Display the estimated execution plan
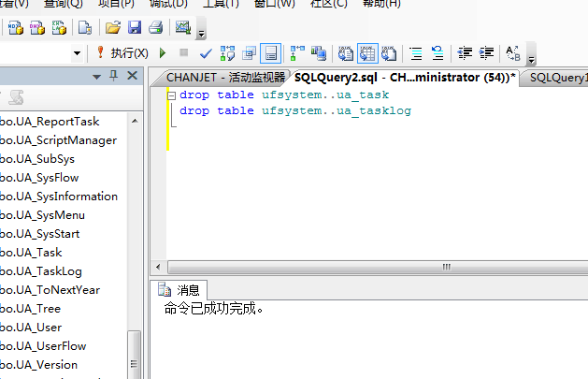 click(x=227, y=53)
